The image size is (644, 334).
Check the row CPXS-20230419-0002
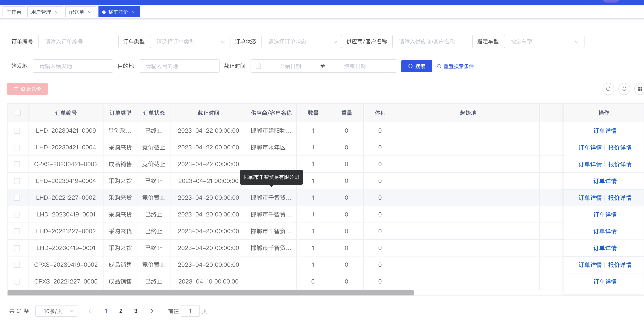17,265
